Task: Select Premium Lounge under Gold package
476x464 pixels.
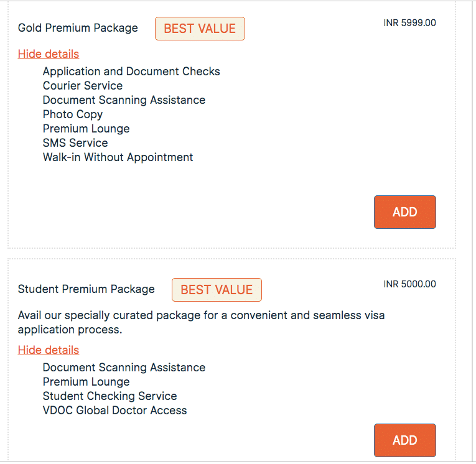Action: pyautogui.click(x=86, y=129)
